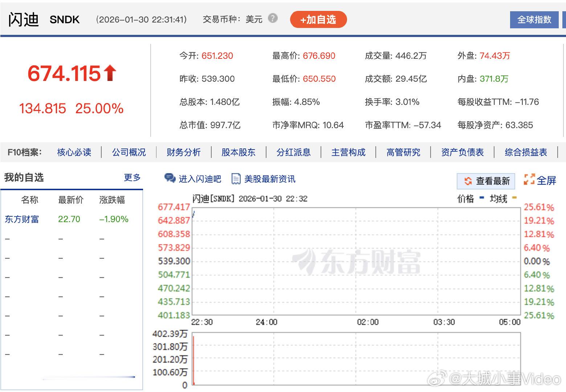Open 闪迪吧 via the chat bubble icon
The image size is (566, 392).
tap(170, 178)
